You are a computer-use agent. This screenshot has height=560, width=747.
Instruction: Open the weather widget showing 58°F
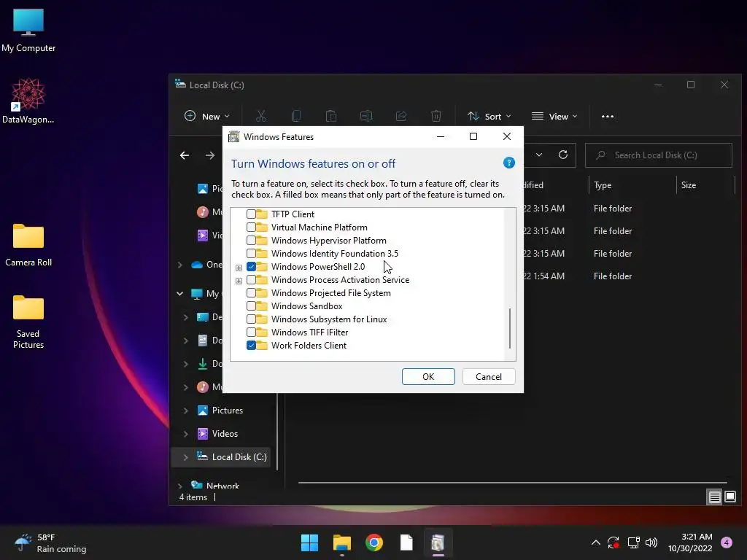point(50,542)
